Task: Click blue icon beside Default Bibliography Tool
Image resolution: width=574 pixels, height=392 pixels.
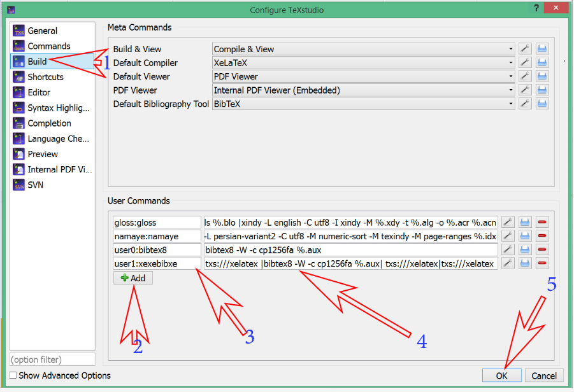Action: [x=542, y=104]
